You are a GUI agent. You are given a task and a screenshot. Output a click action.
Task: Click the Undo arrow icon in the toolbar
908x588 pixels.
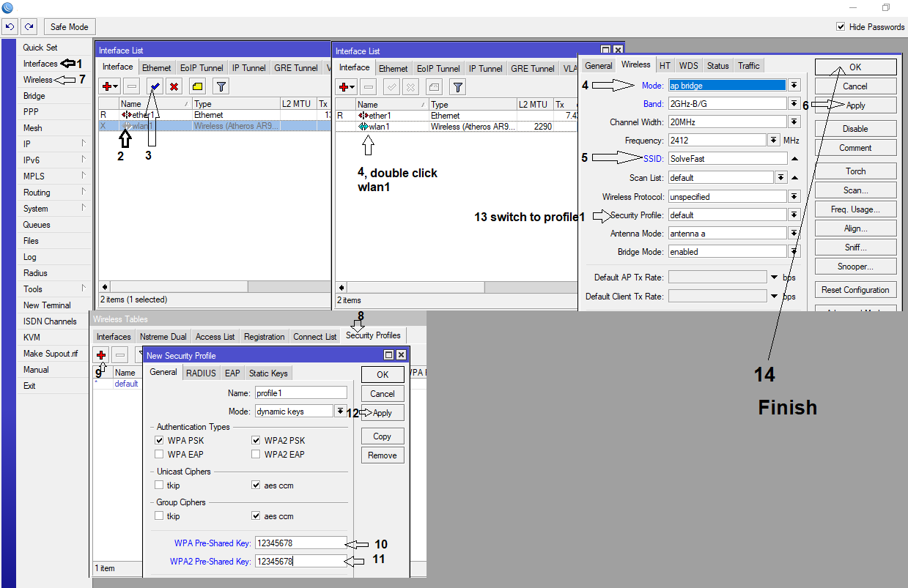(10, 27)
